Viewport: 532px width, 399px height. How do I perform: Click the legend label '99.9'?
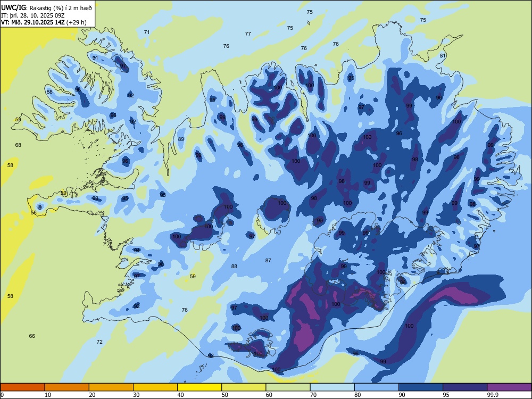click(492, 395)
